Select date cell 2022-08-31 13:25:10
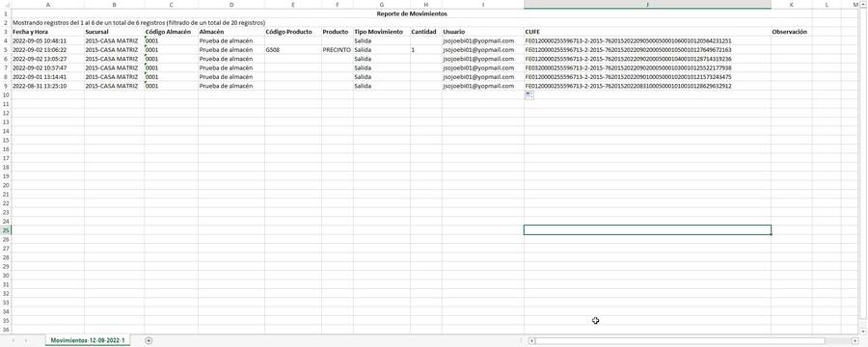 click(x=47, y=86)
